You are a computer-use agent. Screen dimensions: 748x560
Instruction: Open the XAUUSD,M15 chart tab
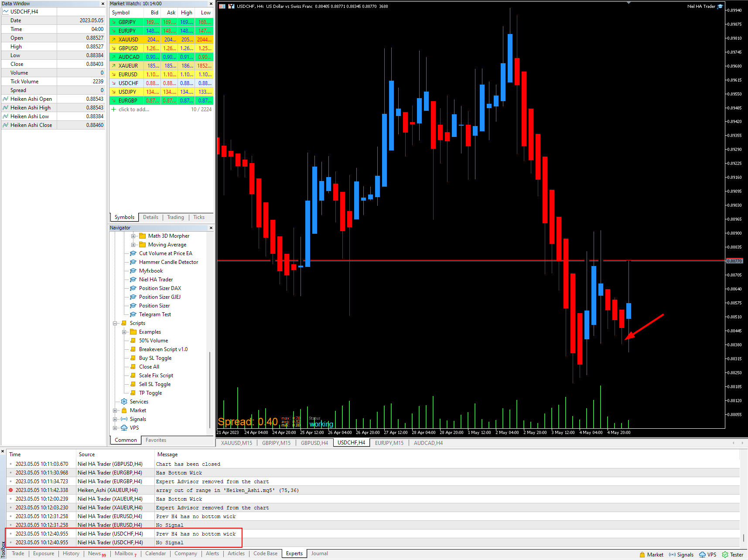236,443
